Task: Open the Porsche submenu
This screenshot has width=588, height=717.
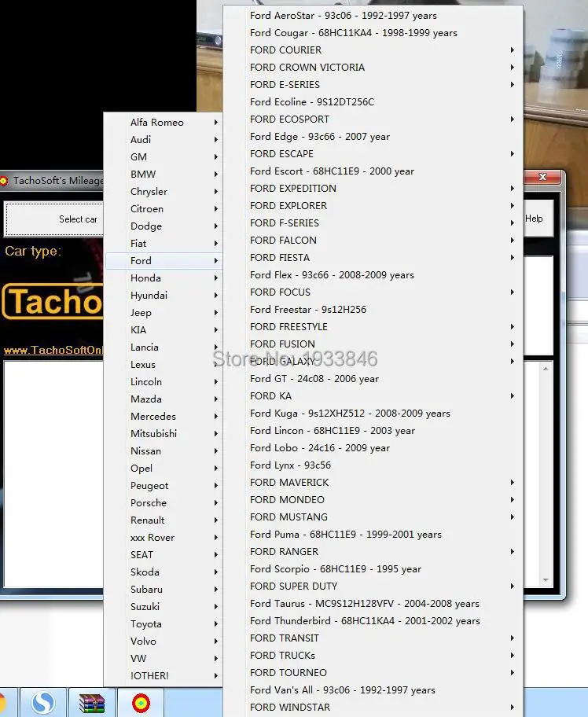Action: 164,503
